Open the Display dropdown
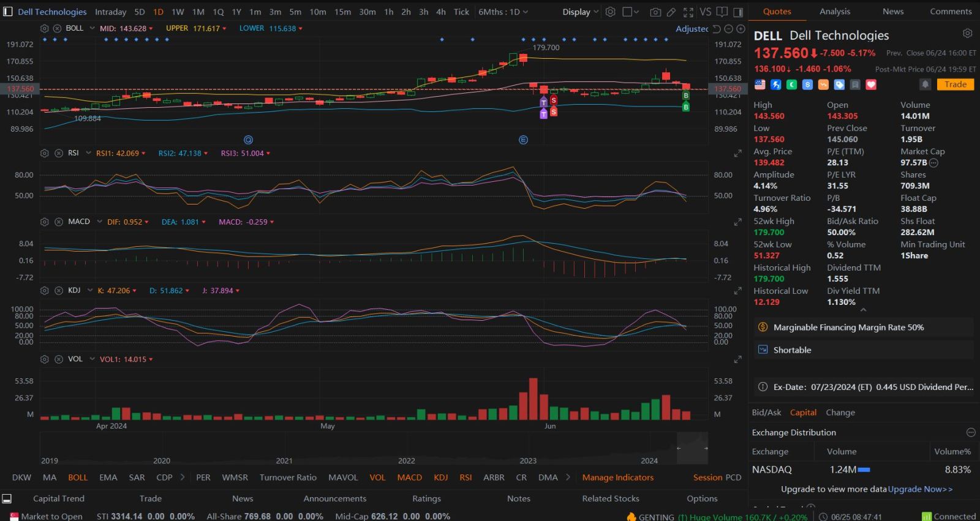 coord(581,12)
